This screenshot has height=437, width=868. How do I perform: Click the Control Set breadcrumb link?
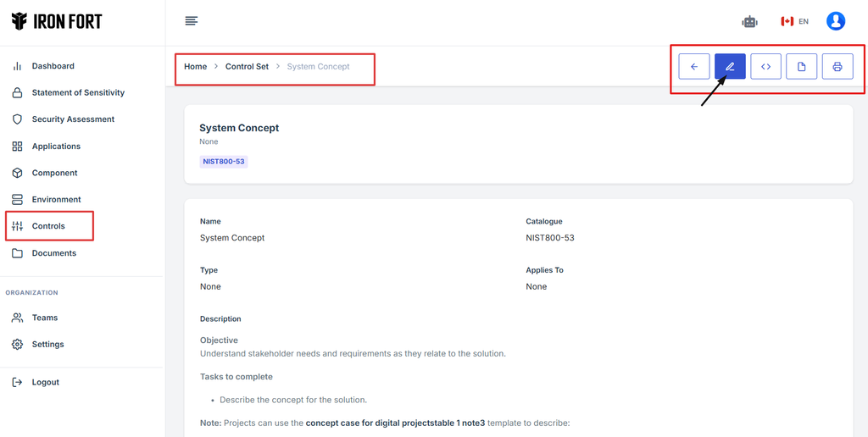(247, 67)
